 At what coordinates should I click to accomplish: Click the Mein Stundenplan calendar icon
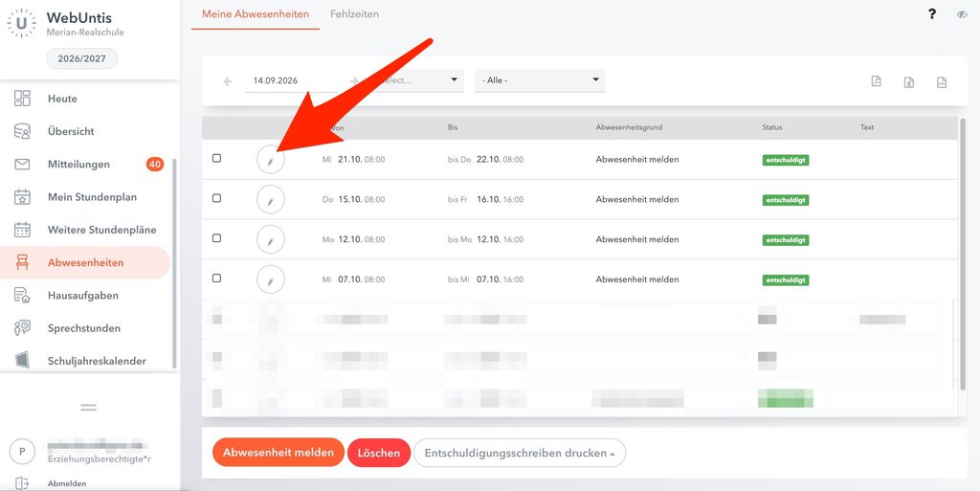tap(22, 197)
